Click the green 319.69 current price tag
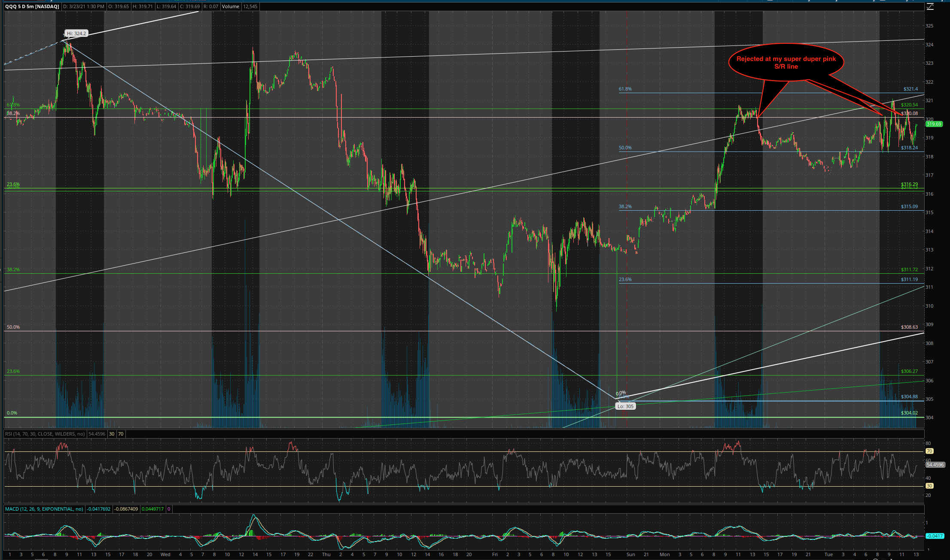This screenshot has width=950, height=560. click(x=934, y=124)
